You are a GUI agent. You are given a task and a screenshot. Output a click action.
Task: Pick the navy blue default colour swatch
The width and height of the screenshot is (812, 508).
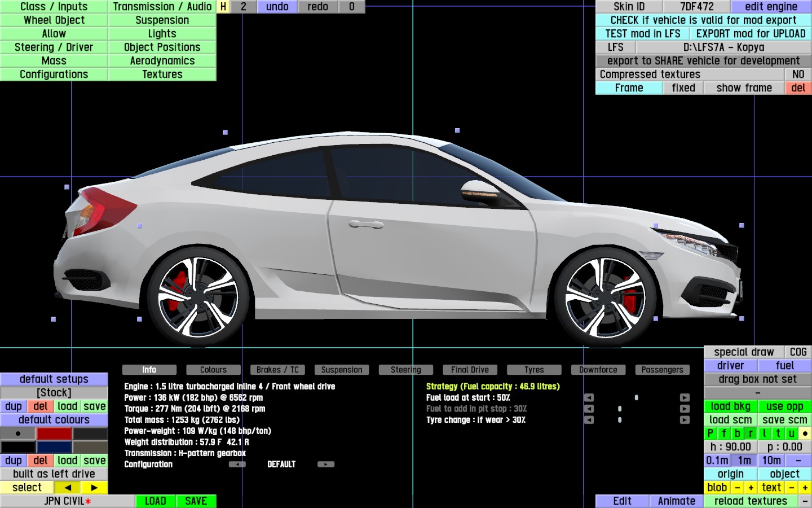tap(54, 447)
